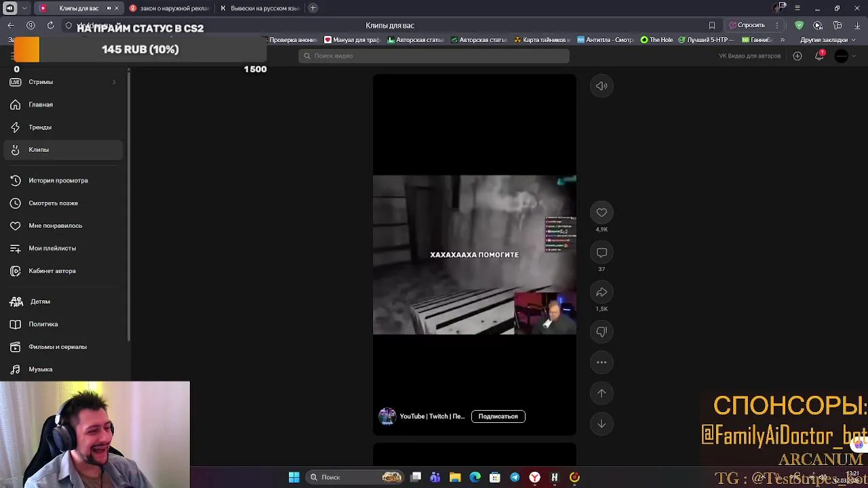Open Telegram from the taskbar
868x488 pixels.
pos(515,477)
